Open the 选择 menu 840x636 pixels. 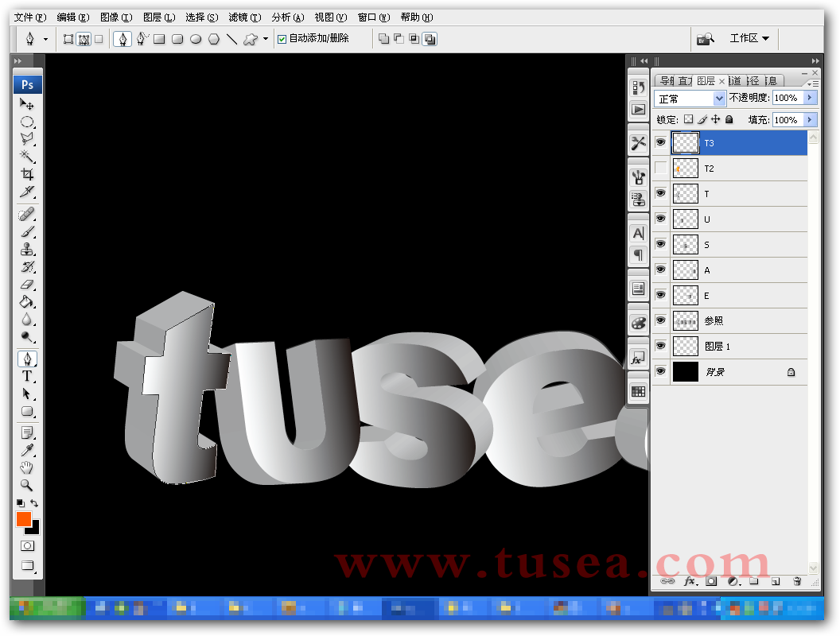(202, 17)
